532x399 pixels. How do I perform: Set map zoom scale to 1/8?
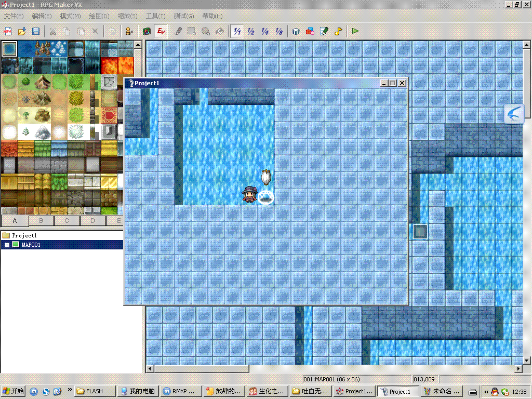pos(279,31)
